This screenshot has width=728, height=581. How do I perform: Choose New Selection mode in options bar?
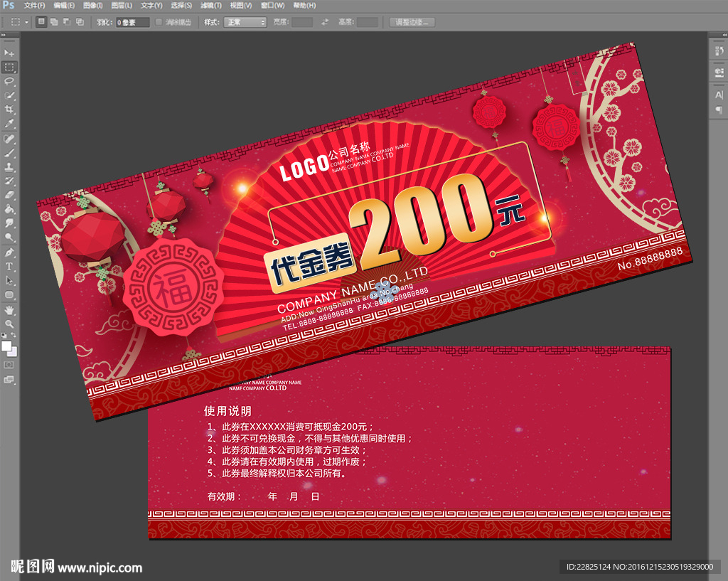tap(41, 22)
